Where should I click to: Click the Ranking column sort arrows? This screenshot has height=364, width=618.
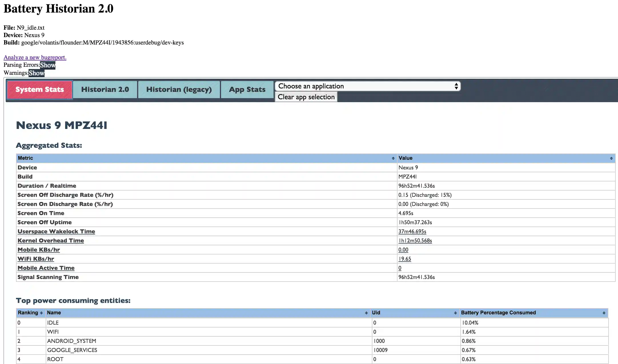[x=41, y=313]
